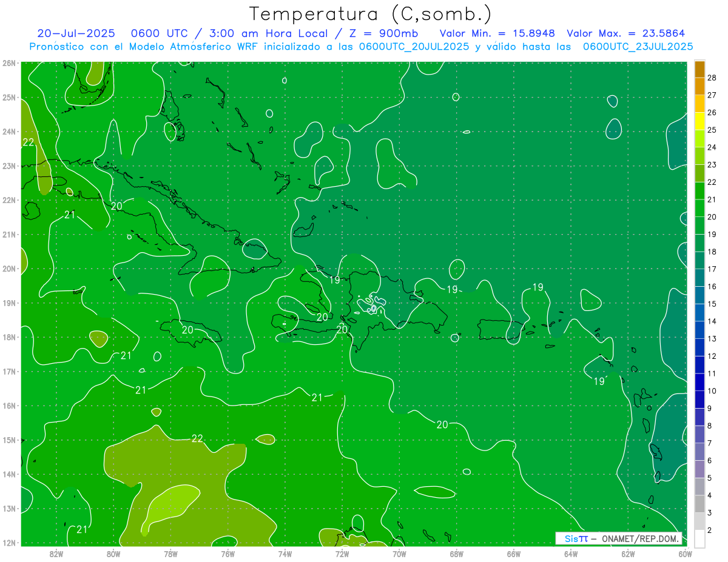Select the date text '20-Jul-2025'

tap(77, 33)
